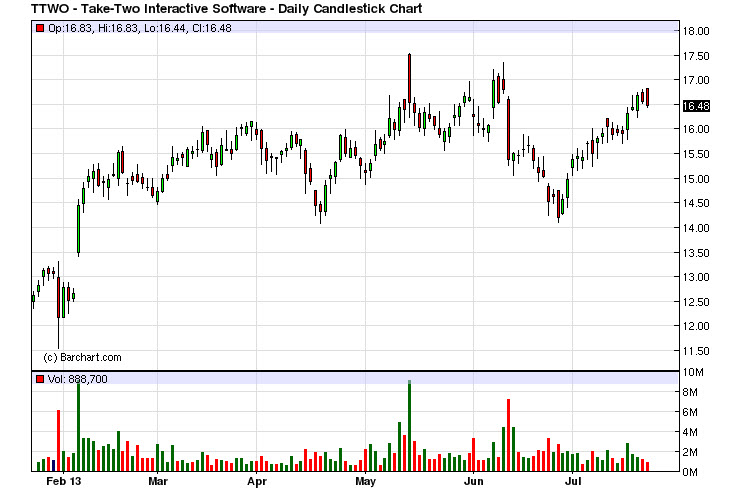Click the 15.50 price axis label
This screenshot has width=756, height=493.
pyautogui.click(x=696, y=155)
